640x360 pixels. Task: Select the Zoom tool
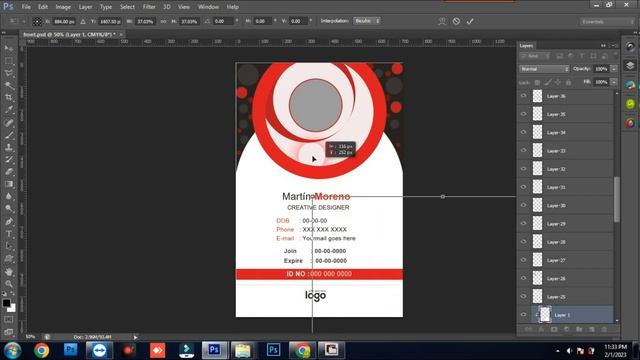point(9,284)
